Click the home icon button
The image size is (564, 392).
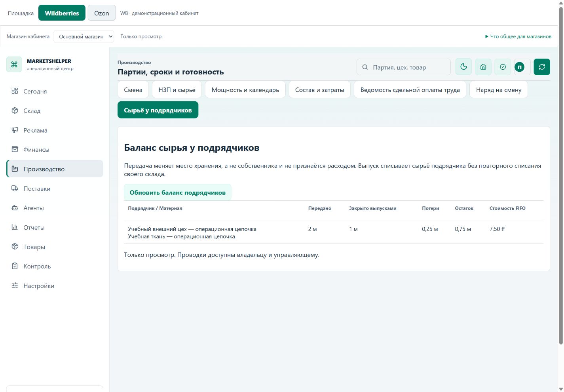point(483,67)
